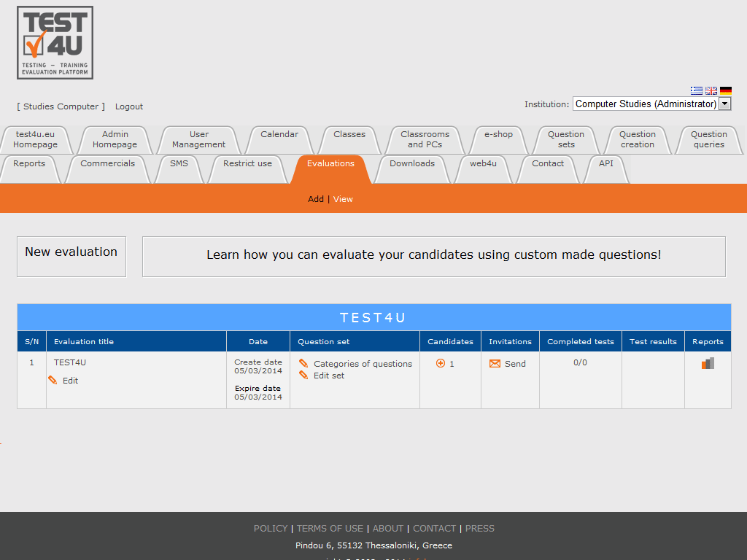Click the TEST4U evaluation title cell
Screen dimensions: 747x560
tap(70, 362)
